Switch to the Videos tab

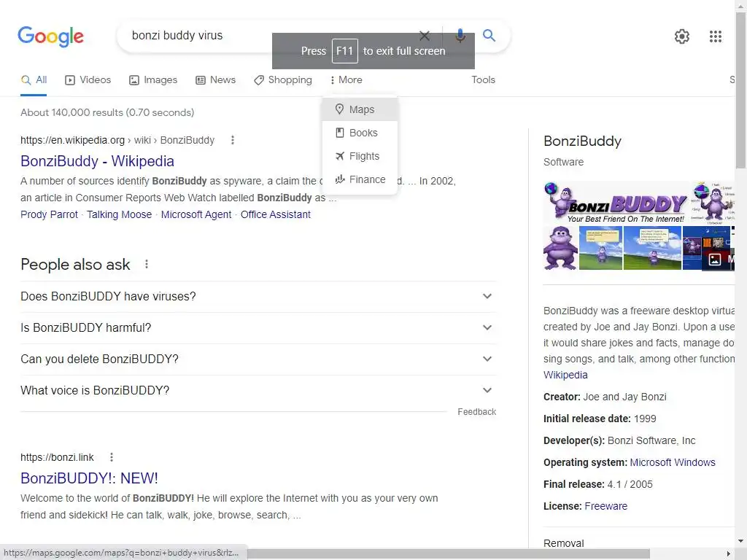(88, 80)
